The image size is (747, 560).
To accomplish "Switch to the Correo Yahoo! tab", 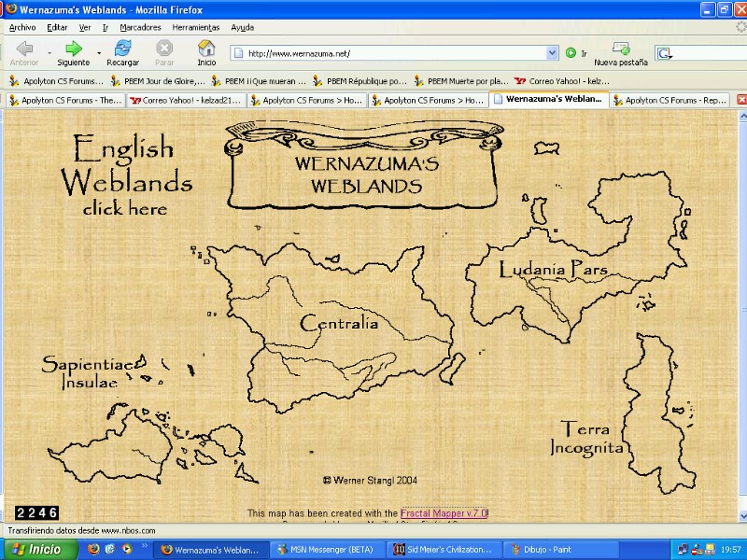I will click(x=187, y=100).
